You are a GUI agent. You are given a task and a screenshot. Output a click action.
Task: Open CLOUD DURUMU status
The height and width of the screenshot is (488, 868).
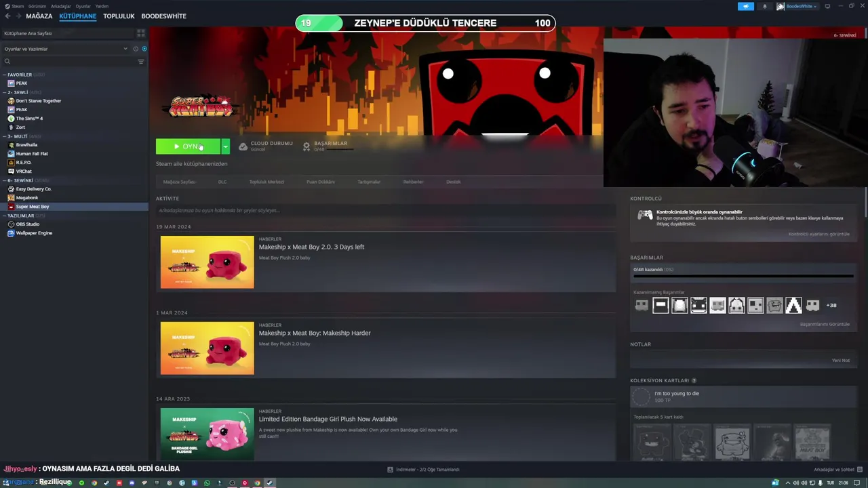(x=266, y=146)
